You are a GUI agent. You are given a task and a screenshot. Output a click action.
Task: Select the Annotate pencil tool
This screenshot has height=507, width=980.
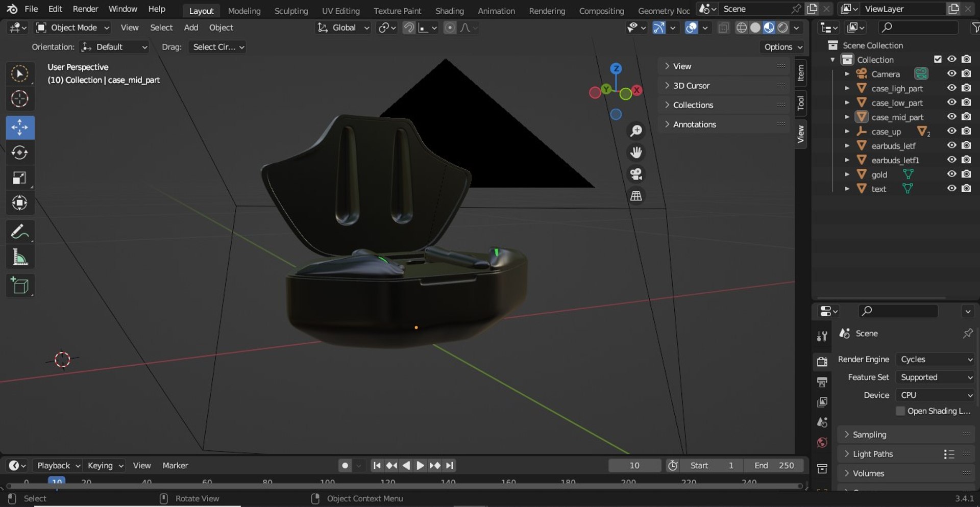point(20,232)
